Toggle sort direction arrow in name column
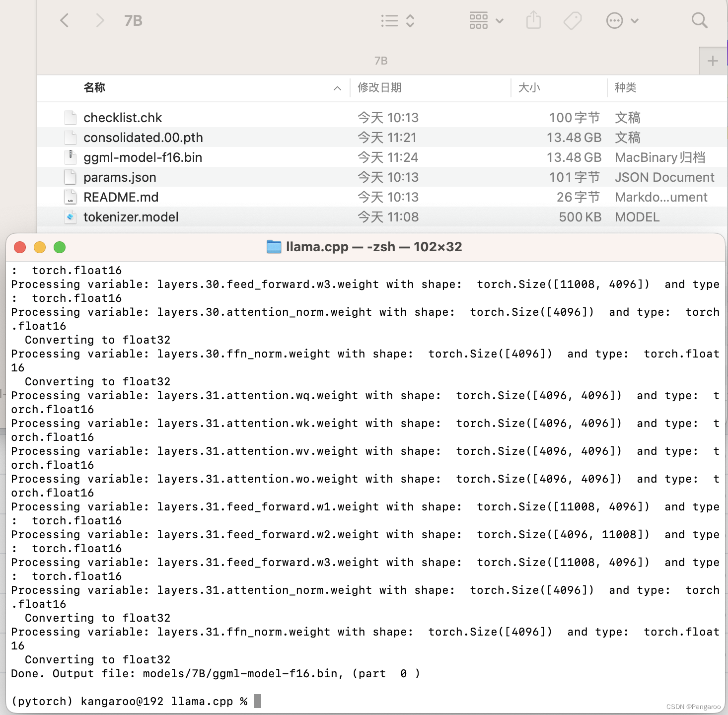This screenshot has height=715, width=728. 337,88
